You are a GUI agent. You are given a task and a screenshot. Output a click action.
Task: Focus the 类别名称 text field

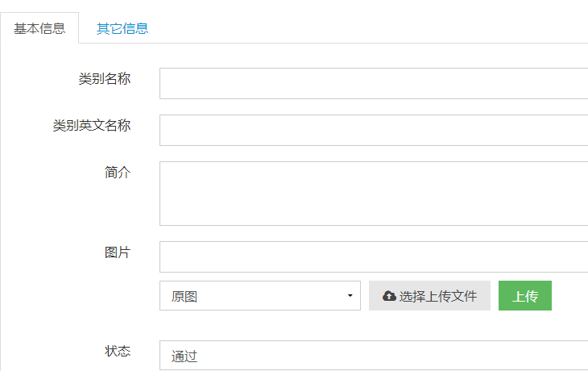coord(374,83)
